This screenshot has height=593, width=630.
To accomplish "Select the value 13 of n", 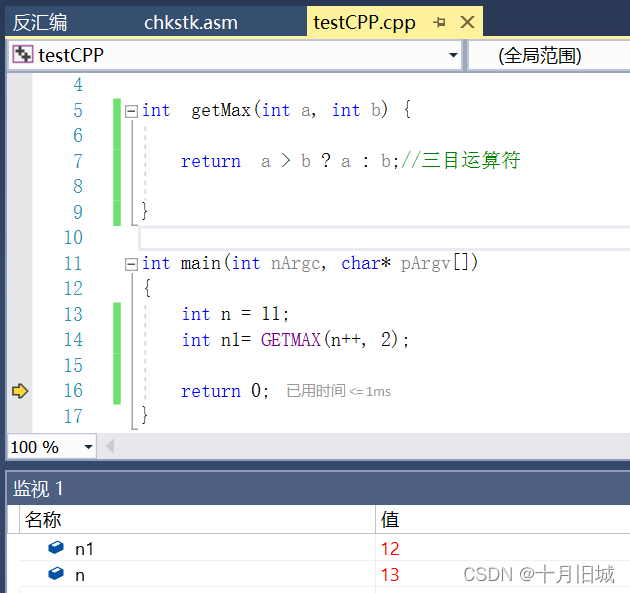I will pyautogui.click(x=390, y=575).
